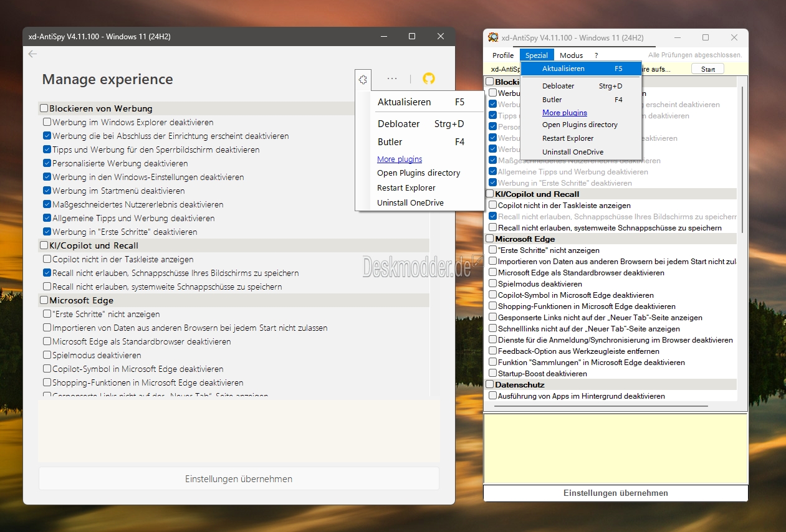Toggle 'Datenschutz' group checkbox in the classic window
The width and height of the screenshot is (786, 532).
point(490,384)
